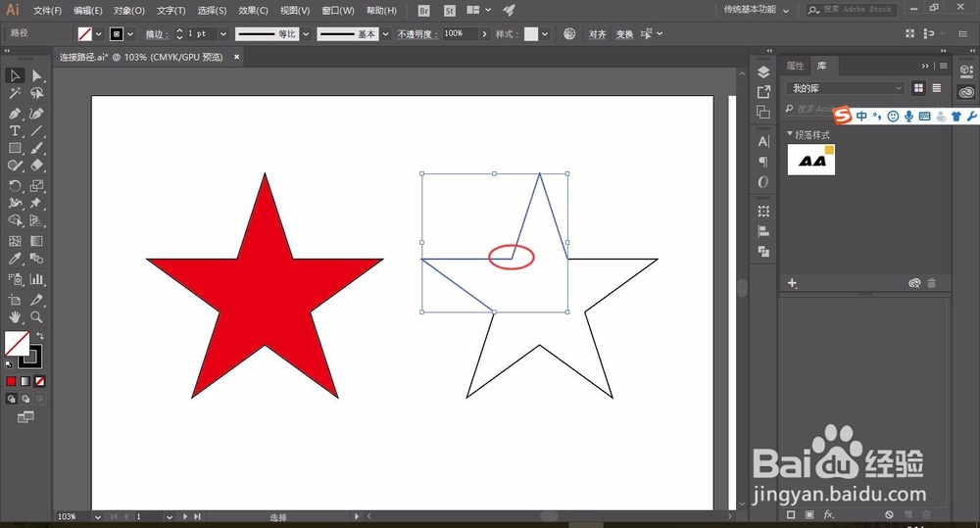Select the Scale tool
Screen dimensions: 980x528
(37, 185)
